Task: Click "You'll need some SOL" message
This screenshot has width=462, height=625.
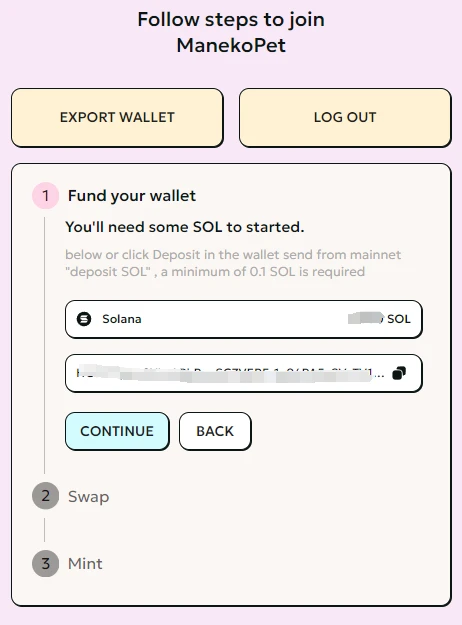Action: click(185, 227)
